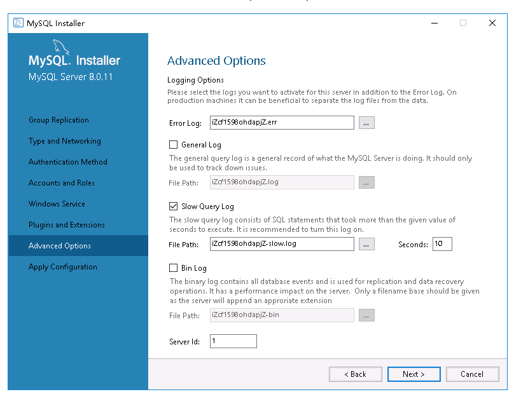Click the MySQL Server 8.0.11 text
This screenshot has width=528, height=420.
coord(71,77)
